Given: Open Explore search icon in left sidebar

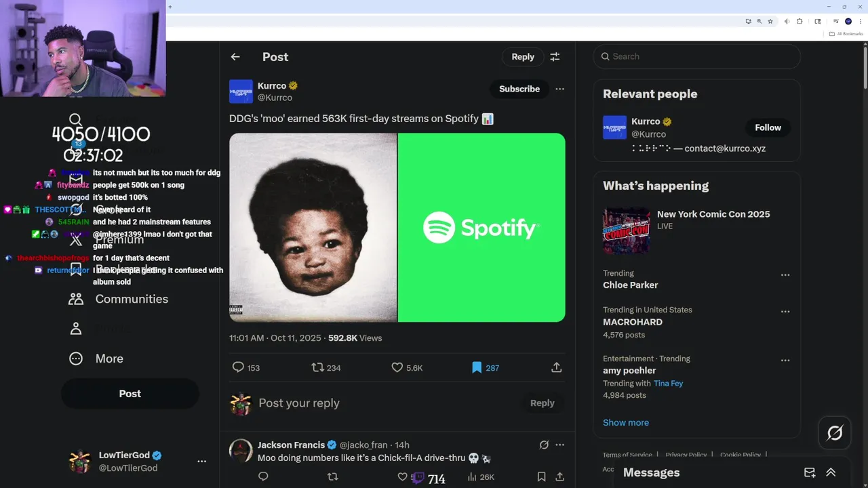Looking at the screenshot, I should (75, 120).
